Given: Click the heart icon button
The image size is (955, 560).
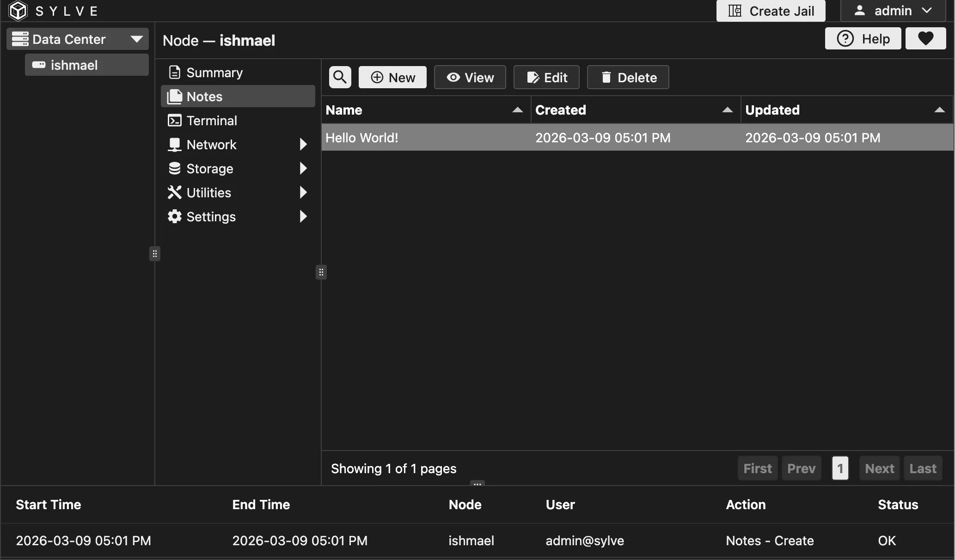Looking at the screenshot, I should point(925,38).
